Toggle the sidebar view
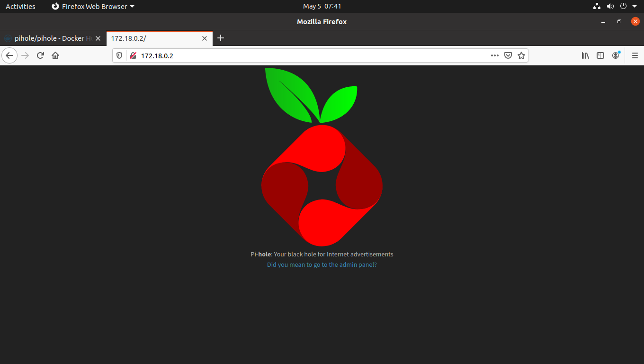Image resolution: width=644 pixels, height=364 pixels. click(600, 55)
